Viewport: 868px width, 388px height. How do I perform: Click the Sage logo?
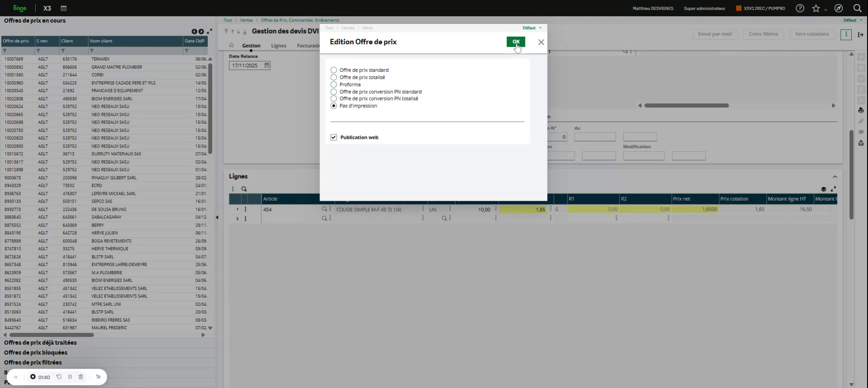19,8
